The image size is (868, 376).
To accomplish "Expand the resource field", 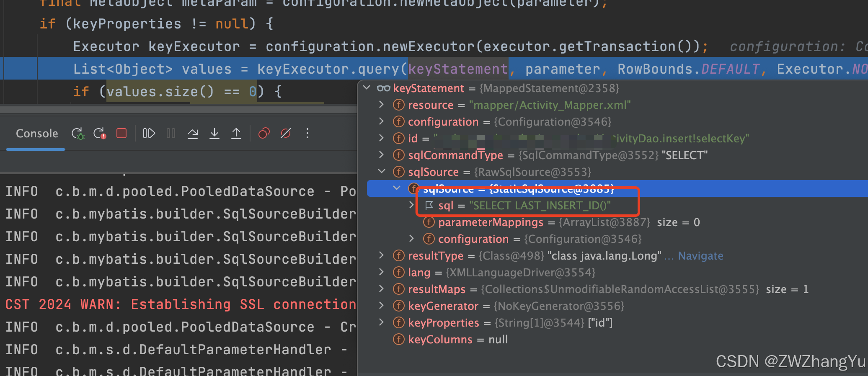I will [381, 104].
